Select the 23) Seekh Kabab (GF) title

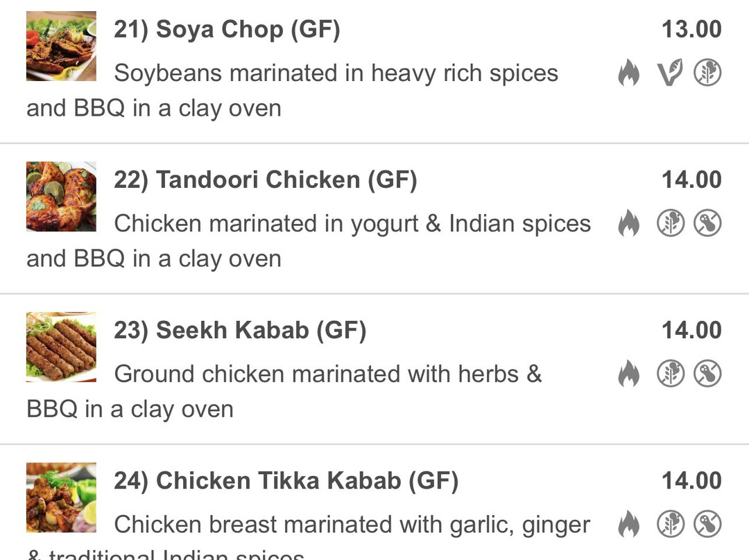[x=240, y=331]
